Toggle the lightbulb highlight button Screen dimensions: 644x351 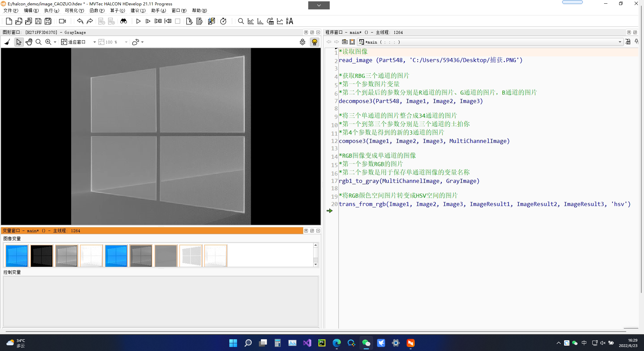[x=315, y=42]
